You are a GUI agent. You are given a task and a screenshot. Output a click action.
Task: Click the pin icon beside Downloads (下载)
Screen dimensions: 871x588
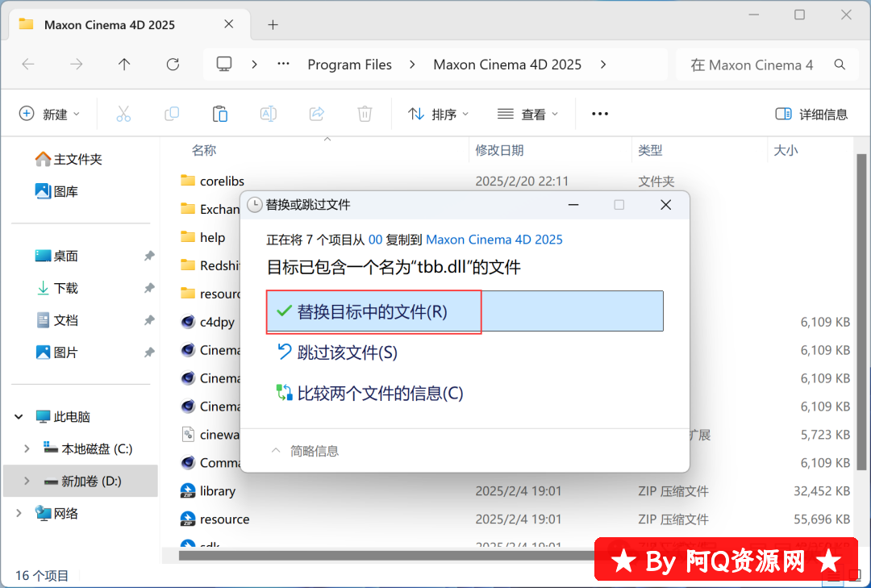coord(149,289)
